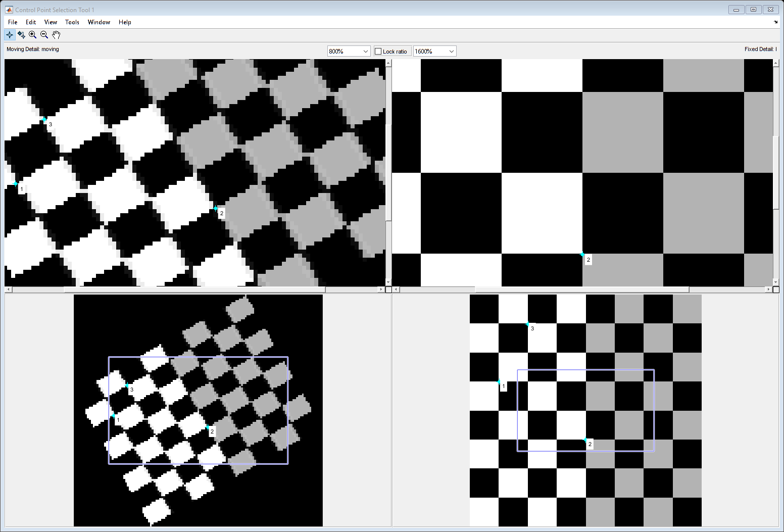
Task: Click the Moving Detail vertical scrollbar thumb
Action: point(388,172)
